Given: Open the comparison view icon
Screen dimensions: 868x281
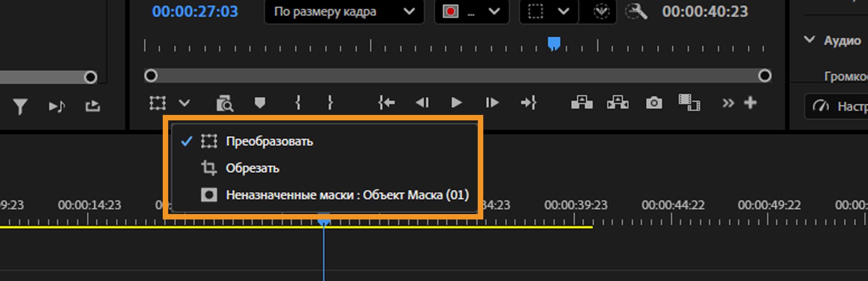Looking at the screenshot, I should pyautogui.click(x=689, y=102).
